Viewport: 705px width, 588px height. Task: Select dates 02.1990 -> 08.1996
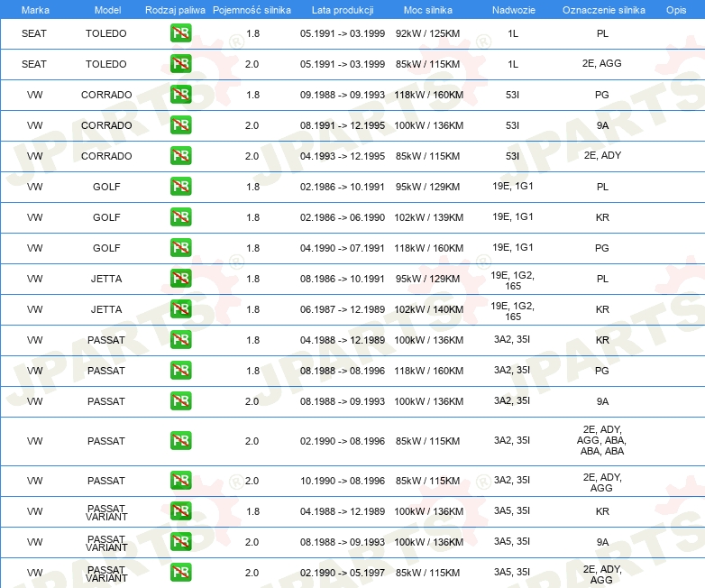coord(343,441)
